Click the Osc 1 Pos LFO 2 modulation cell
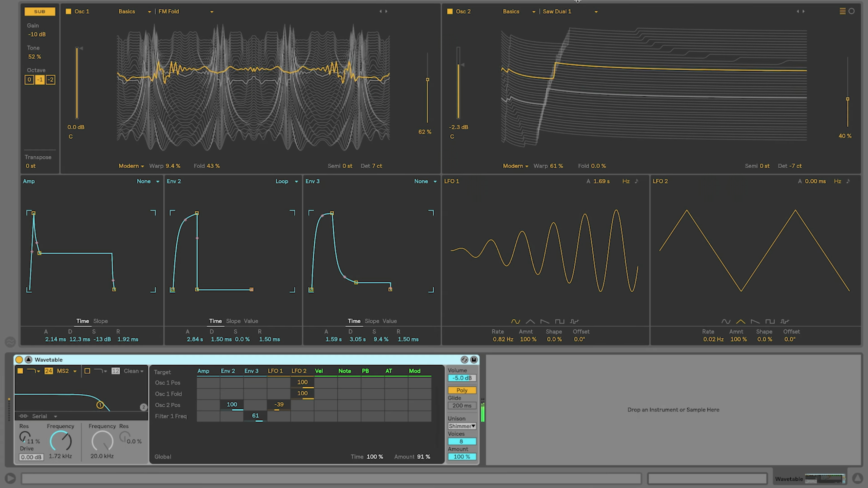Image resolution: width=868 pixels, height=488 pixels. pos(302,383)
